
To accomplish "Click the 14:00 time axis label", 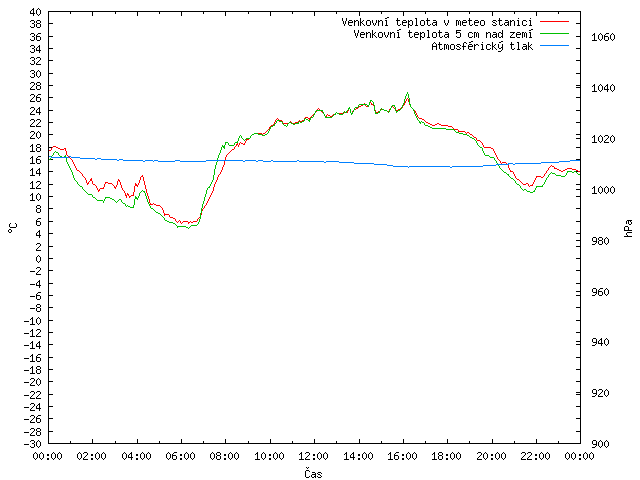I will tap(358, 456).
